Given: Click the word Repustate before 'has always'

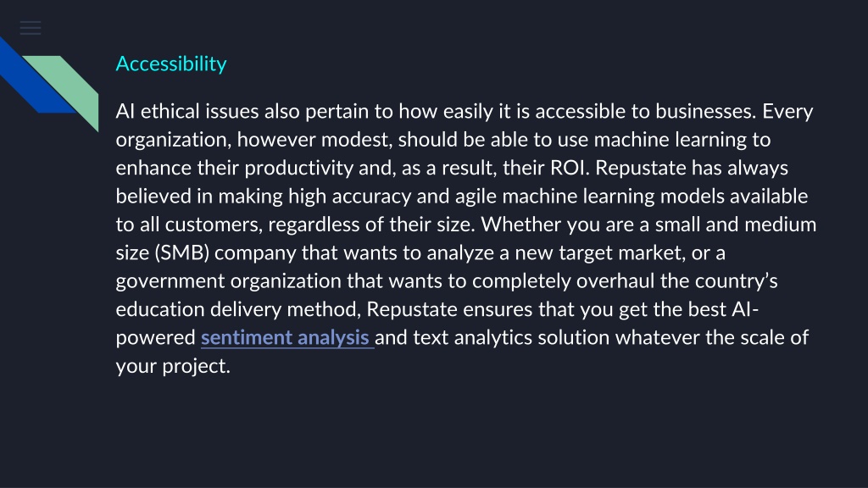Looking at the screenshot, I should 641,168.
